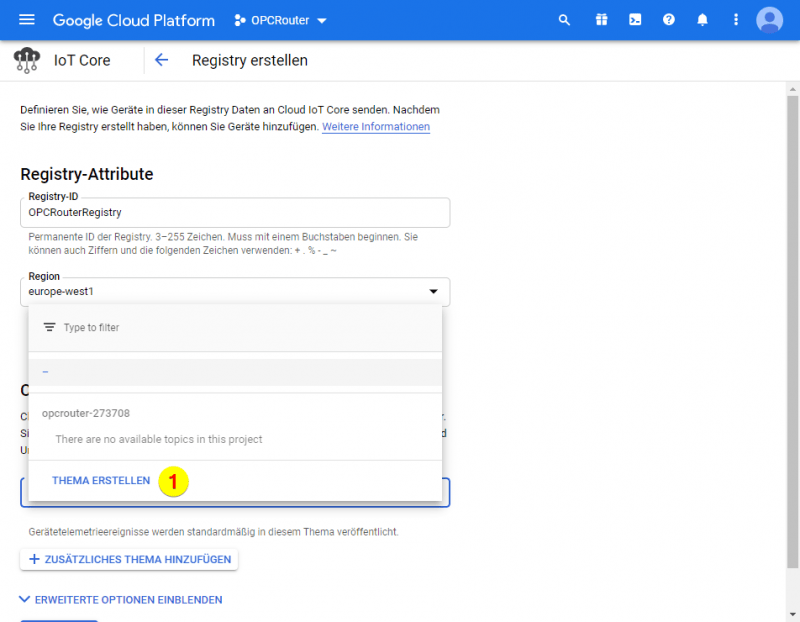Show notifications bell icon

tap(703, 20)
